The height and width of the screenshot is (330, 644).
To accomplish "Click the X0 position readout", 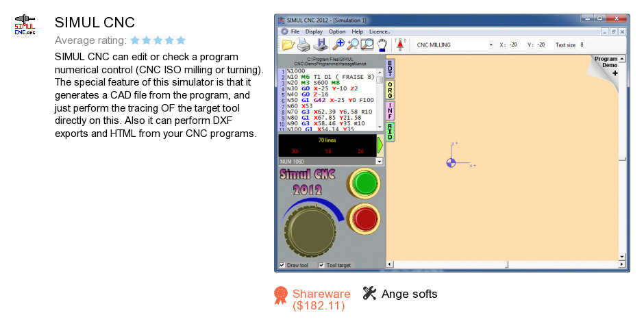I will coord(295,151).
